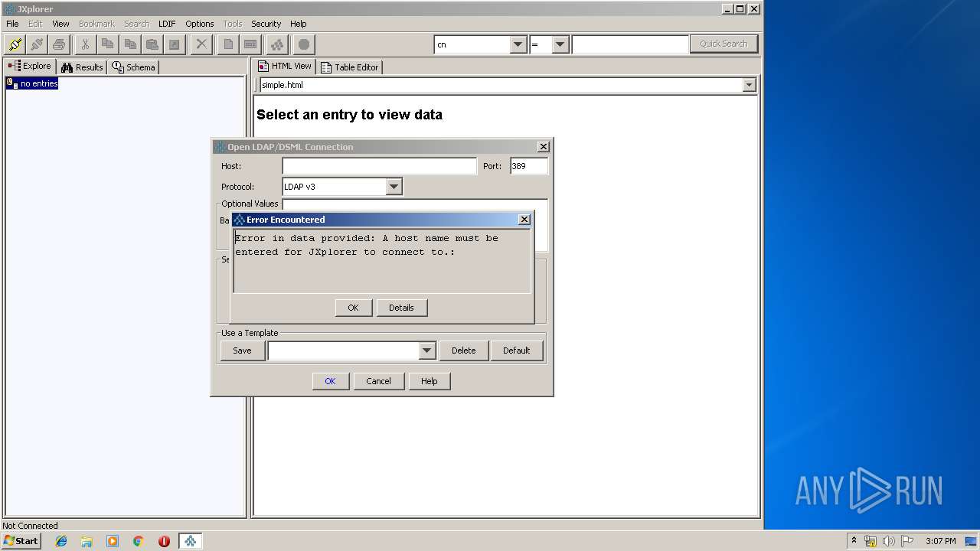Click the Quick Search button

click(724, 44)
